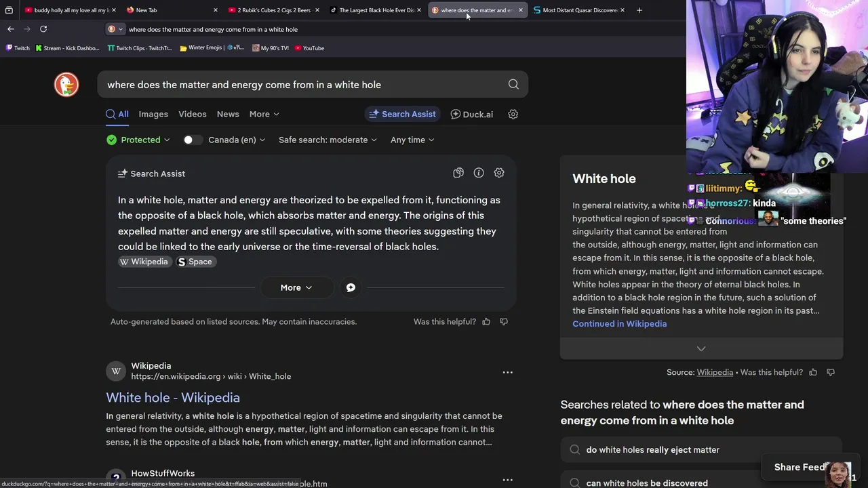Click the Space source chip
The image size is (868, 488).
point(196,262)
